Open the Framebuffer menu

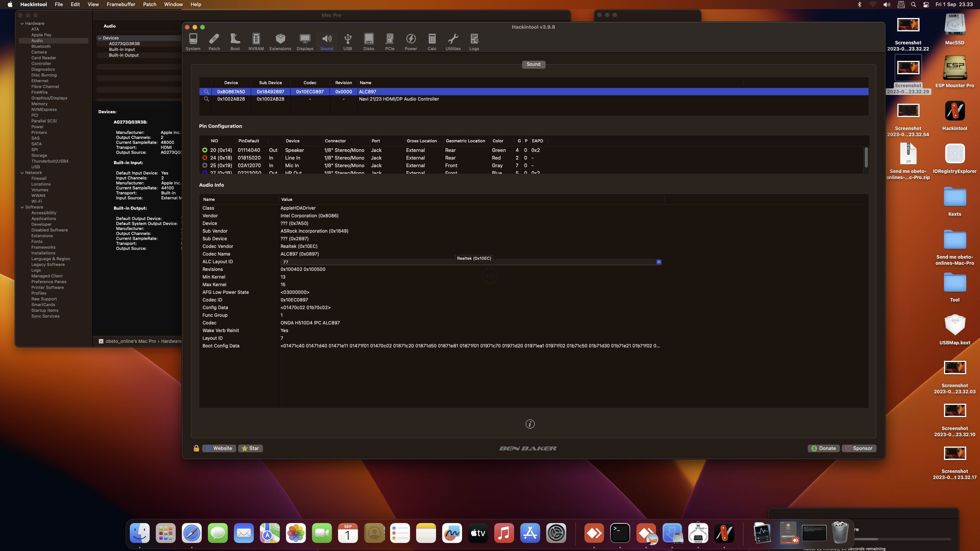121,4
